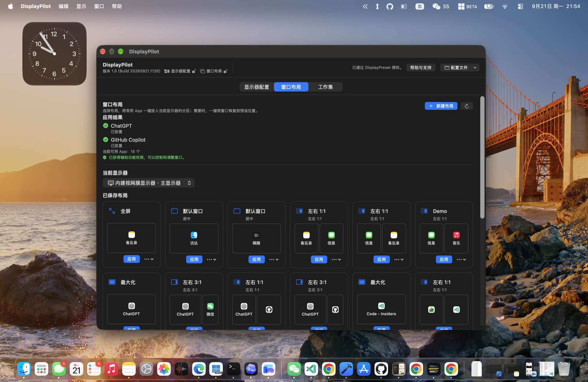Open the 窗口 menu in menu bar

99,6
